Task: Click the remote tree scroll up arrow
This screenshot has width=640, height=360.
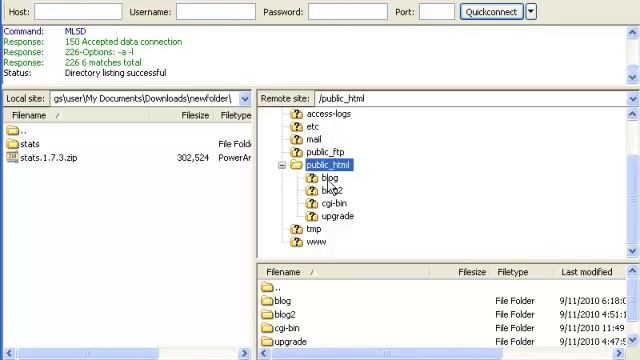Action: (x=633, y=115)
